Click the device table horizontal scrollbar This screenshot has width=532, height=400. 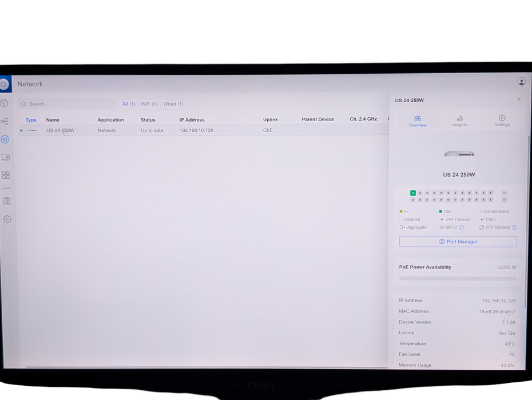(207, 367)
